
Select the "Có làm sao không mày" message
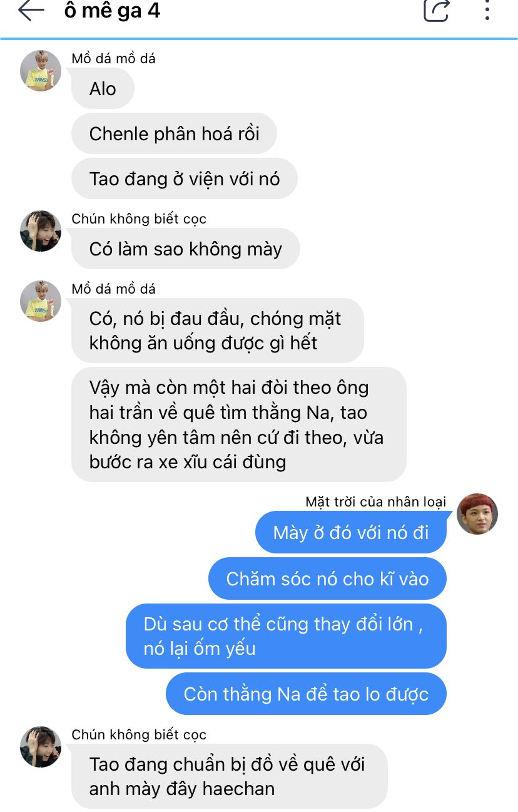[x=186, y=249]
